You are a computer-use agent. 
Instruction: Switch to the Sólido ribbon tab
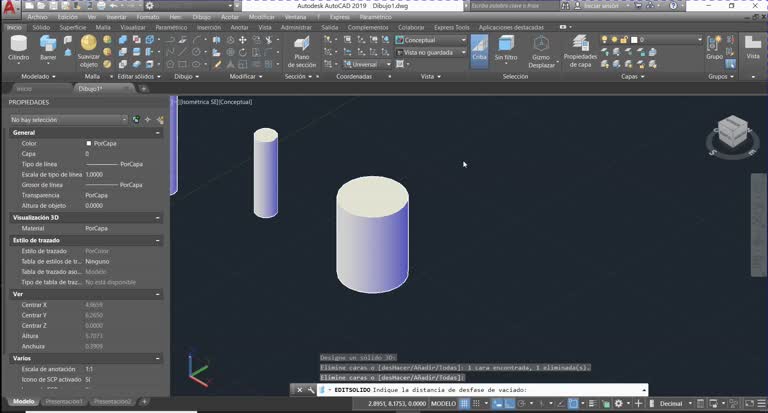point(41,27)
